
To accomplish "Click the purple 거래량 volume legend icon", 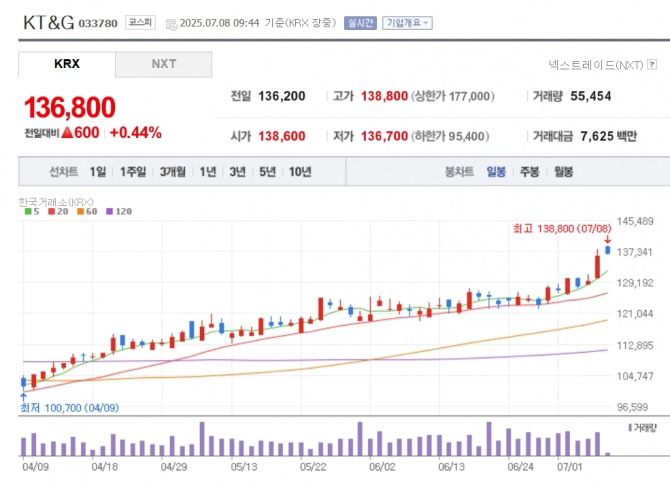I will click(629, 427).
